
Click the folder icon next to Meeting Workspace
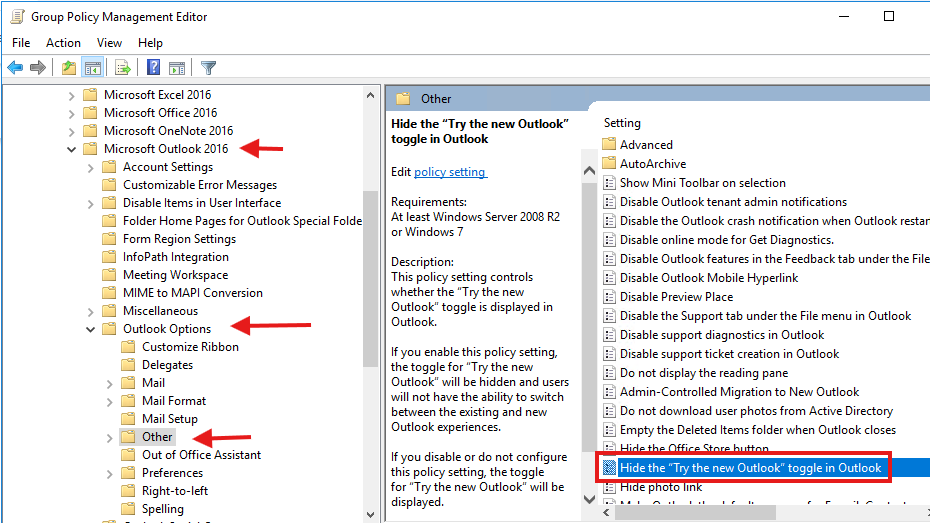tap(109, 275)
